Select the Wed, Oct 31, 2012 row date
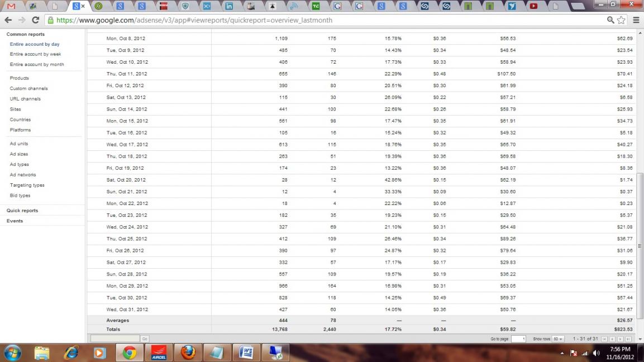The image size is (644, 362). tap(127, 309)
